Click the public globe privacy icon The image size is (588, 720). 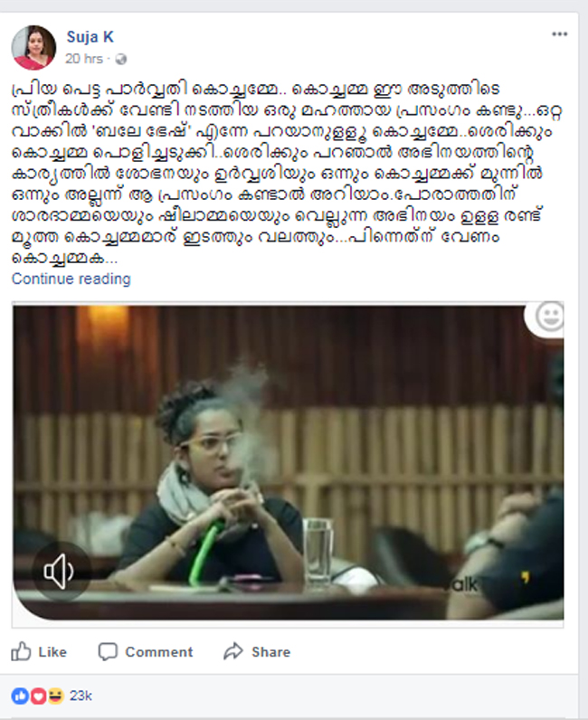point(121,59)
